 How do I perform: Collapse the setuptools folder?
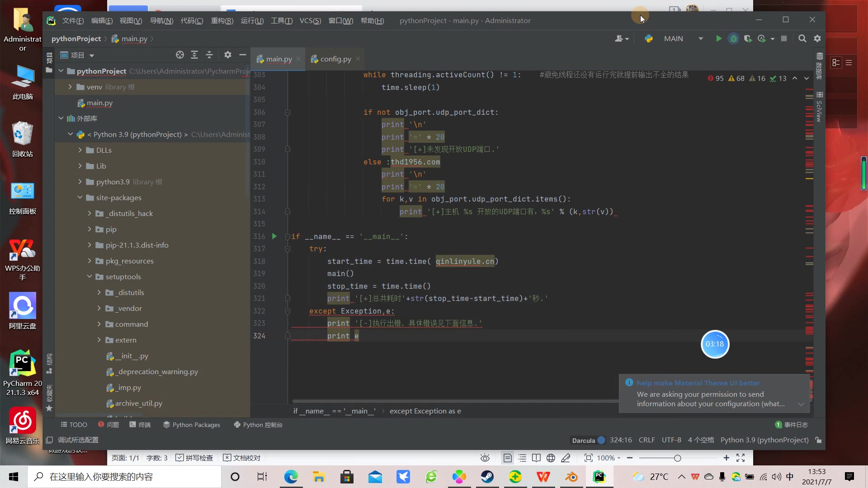(90, 277)
